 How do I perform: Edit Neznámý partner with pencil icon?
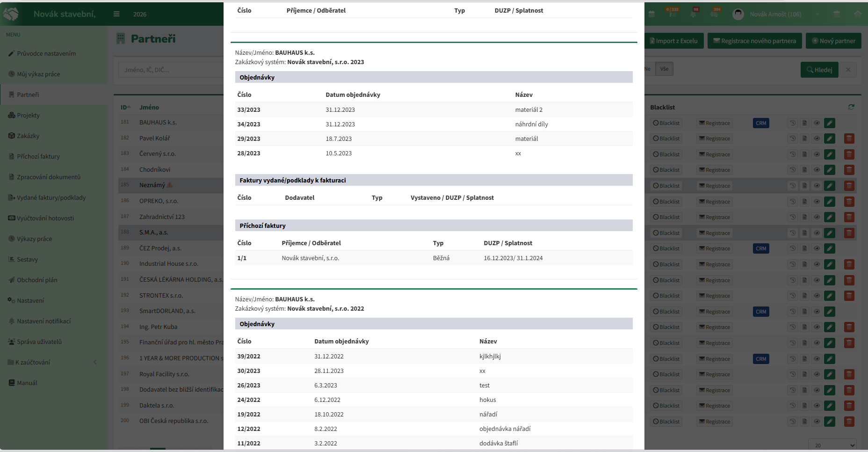830,186
